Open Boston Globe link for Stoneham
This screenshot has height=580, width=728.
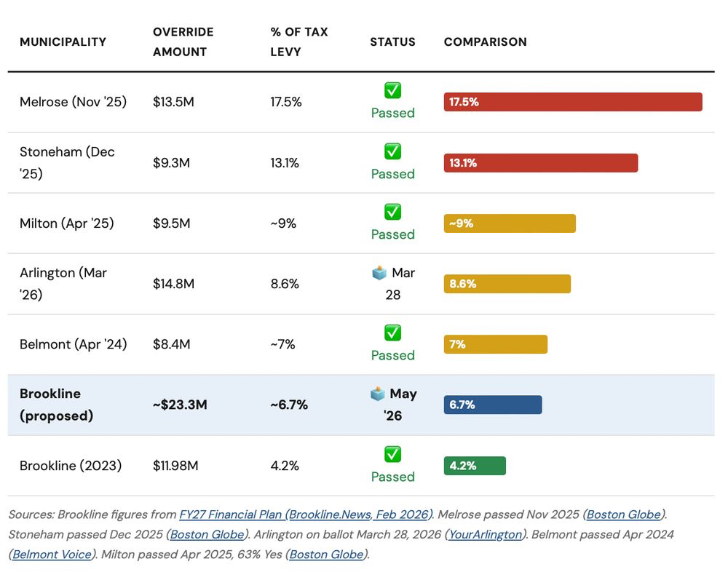coord(207,534)
